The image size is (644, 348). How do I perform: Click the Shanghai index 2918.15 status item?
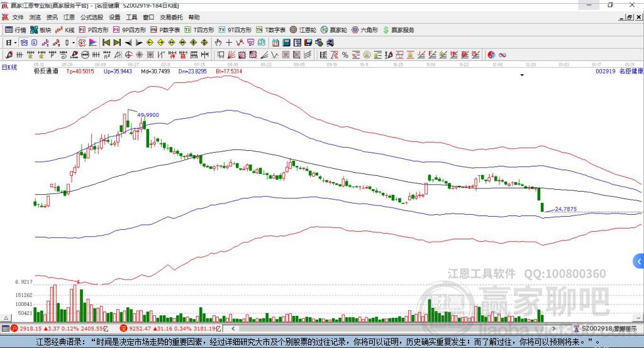pos(58,329)
